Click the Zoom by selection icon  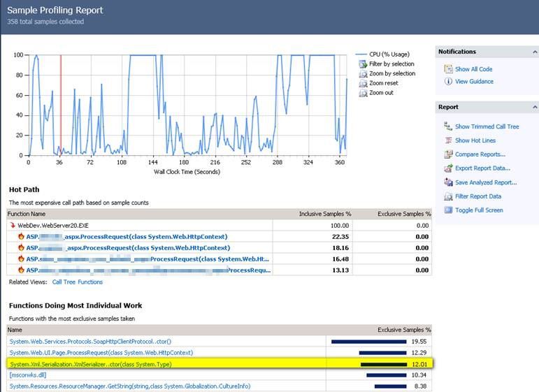363,74
